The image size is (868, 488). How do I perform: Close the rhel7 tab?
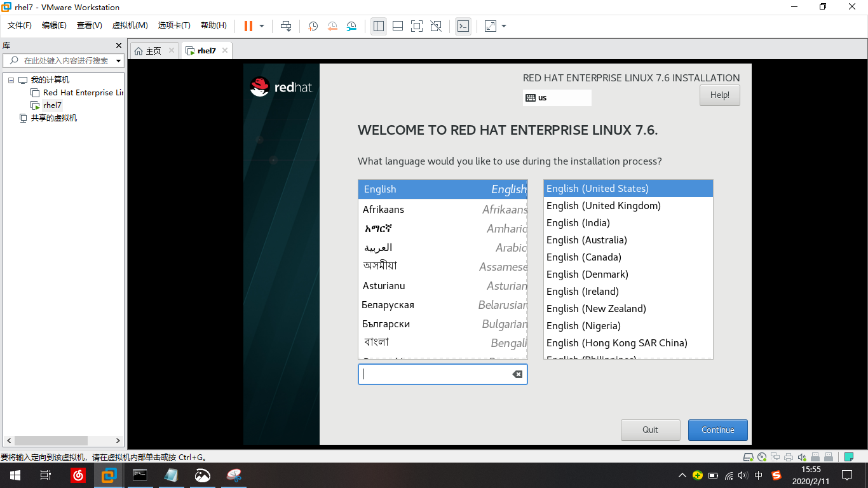pos(224,50)
